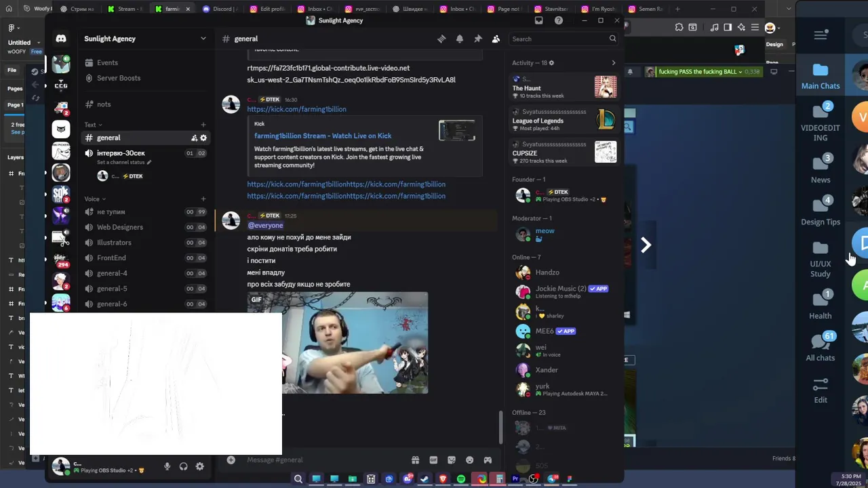The image size is (868, 488).
Task: Open News folder in Telegram sidebar
Action: pyautogui.click(x=821, y=169)
